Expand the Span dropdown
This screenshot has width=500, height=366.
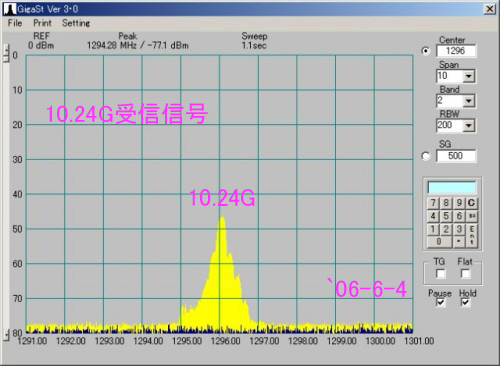pos(469,76)
